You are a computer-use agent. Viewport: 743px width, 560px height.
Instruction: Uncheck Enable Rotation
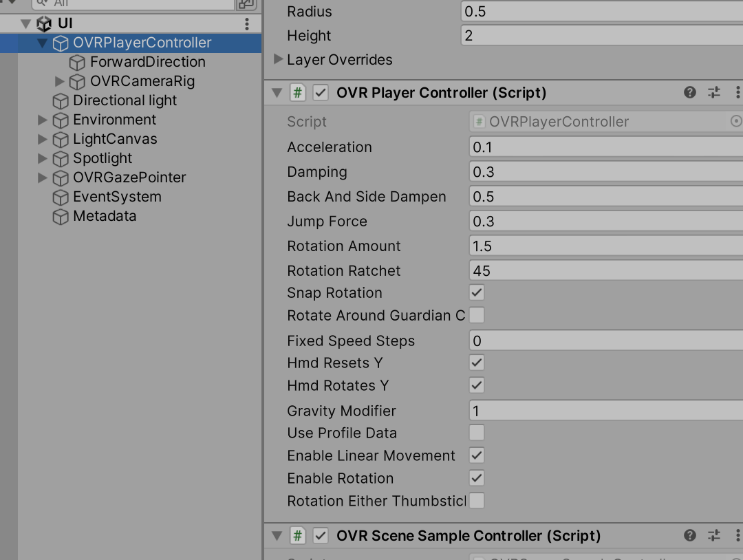(x=477, y=478)
